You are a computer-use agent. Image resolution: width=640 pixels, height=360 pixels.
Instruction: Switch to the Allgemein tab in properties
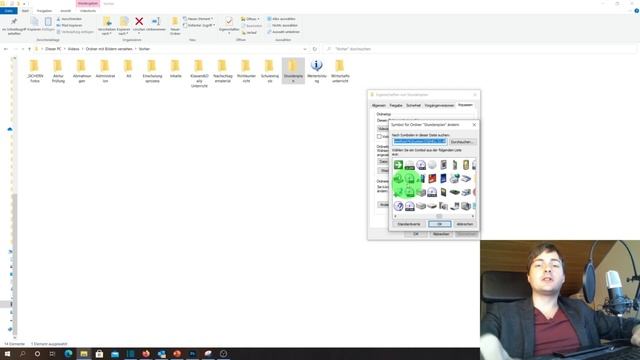379,105
